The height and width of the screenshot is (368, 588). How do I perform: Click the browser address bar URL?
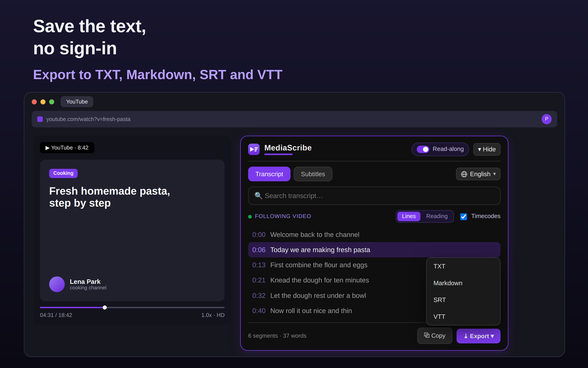(88, 119)
